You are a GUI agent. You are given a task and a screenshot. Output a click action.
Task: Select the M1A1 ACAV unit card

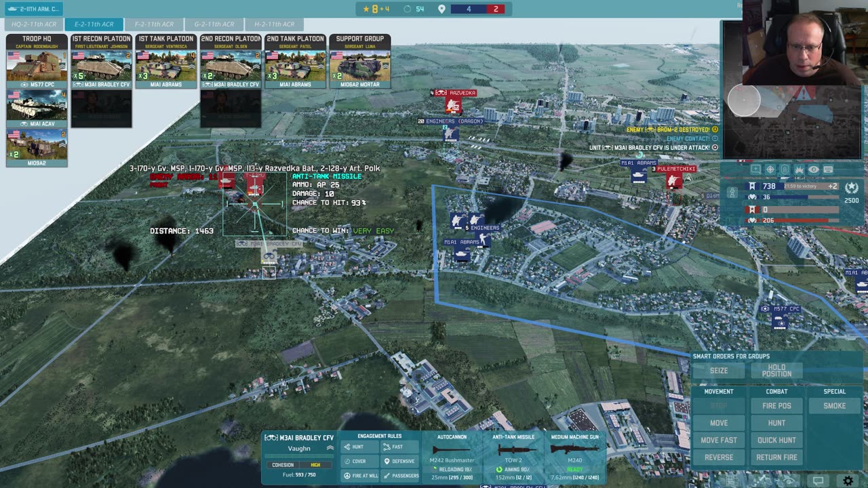click(37, 109)
